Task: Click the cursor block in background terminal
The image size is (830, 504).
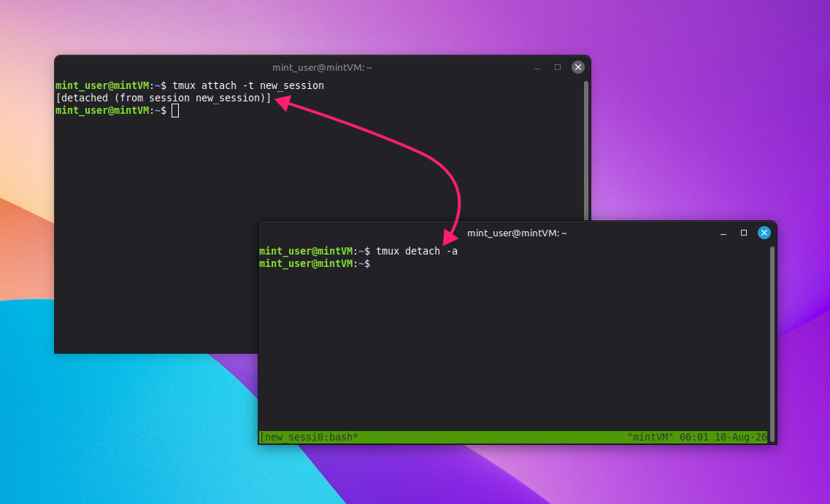Action: [x=175, y=111]
